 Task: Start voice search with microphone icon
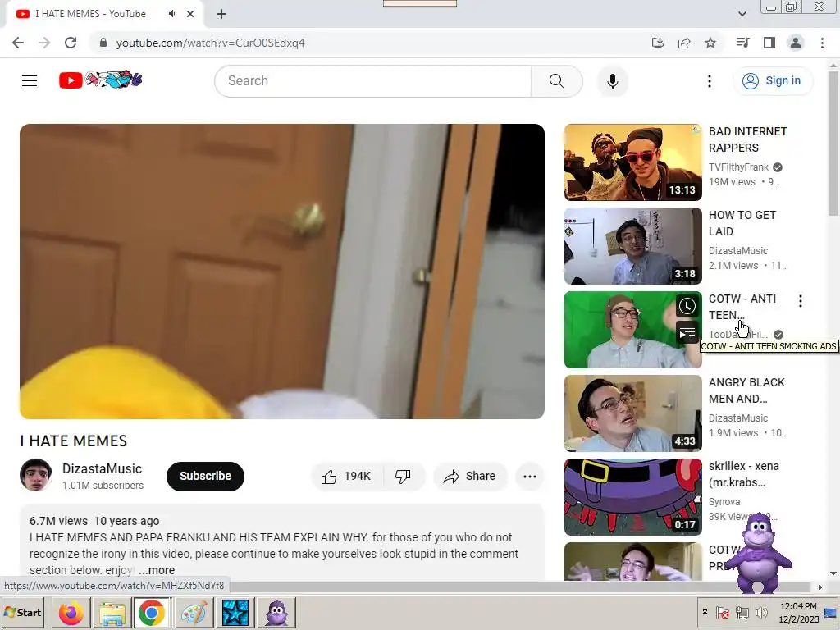click(612, 81)
